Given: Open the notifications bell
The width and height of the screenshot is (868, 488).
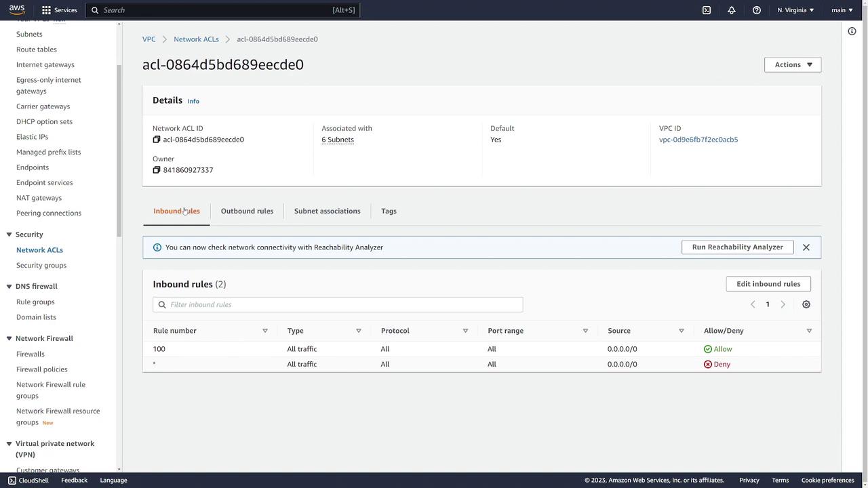Looking at the screenshot, I should point(731,10).
